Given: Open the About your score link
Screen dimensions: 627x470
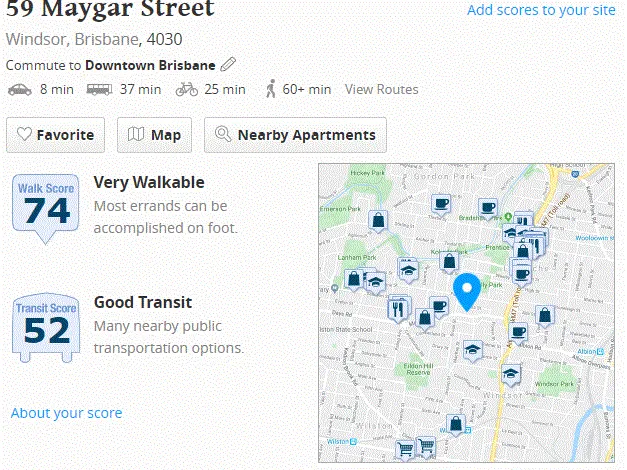Looking at the screenshot, I should [66, 413].
